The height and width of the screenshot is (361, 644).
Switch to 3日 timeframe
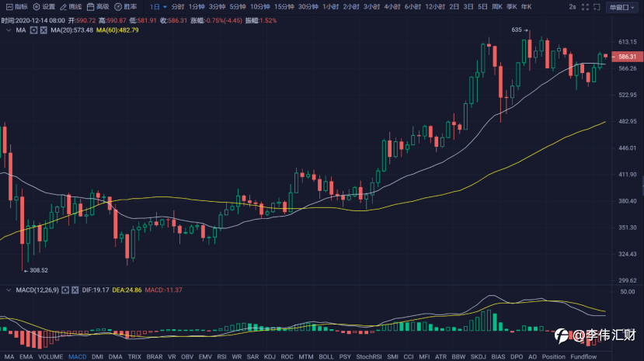coord(468,7)
